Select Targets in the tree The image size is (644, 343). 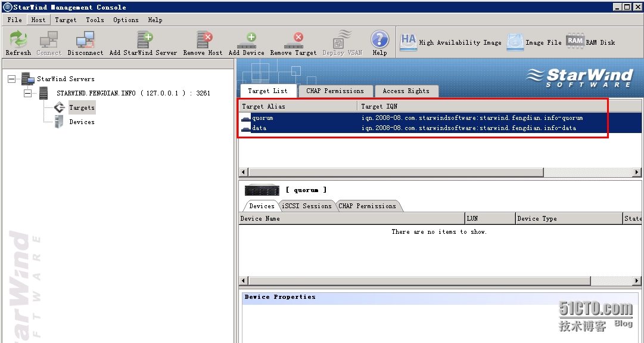coord(82,108)
